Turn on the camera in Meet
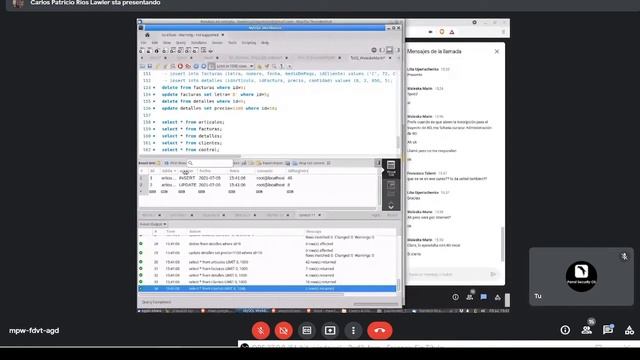The image size is (640, 360). coord(284,330)
